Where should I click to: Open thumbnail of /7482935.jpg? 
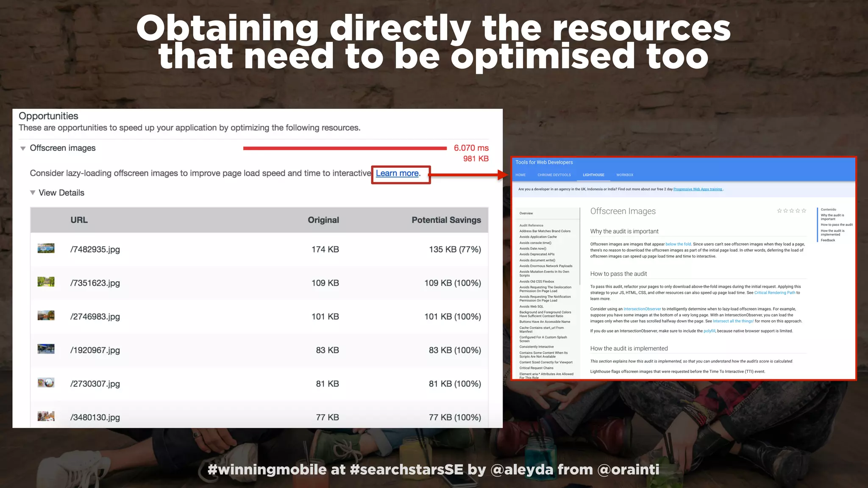(x=46, y=248)
